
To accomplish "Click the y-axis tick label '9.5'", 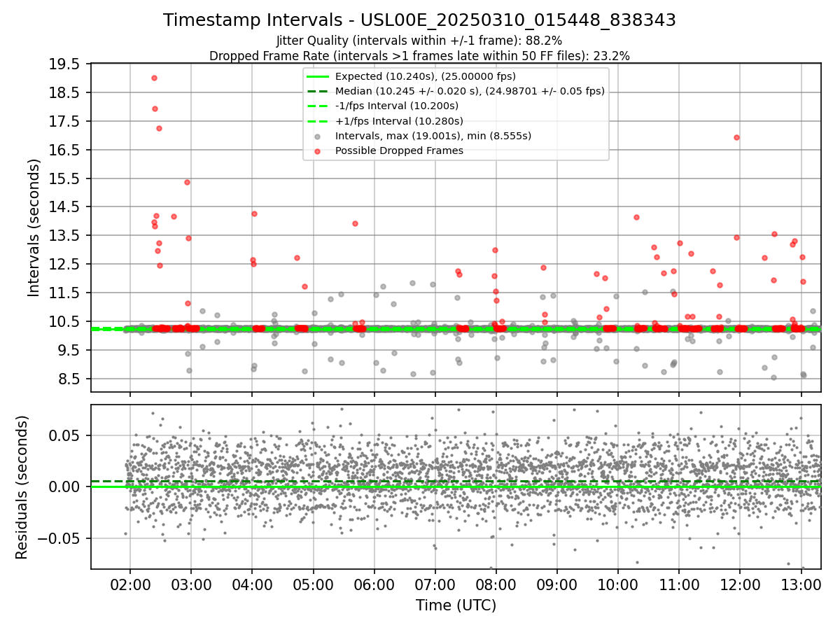I will 69,350.
